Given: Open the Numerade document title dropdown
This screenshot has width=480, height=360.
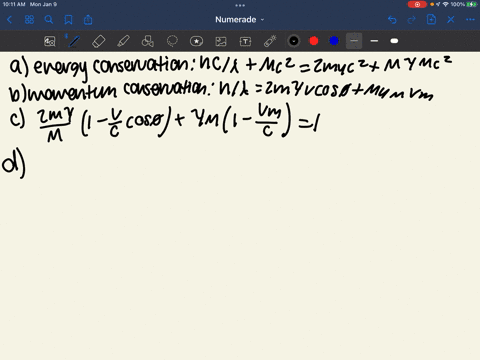Looking at the screenshot, I should coord(240,20).
